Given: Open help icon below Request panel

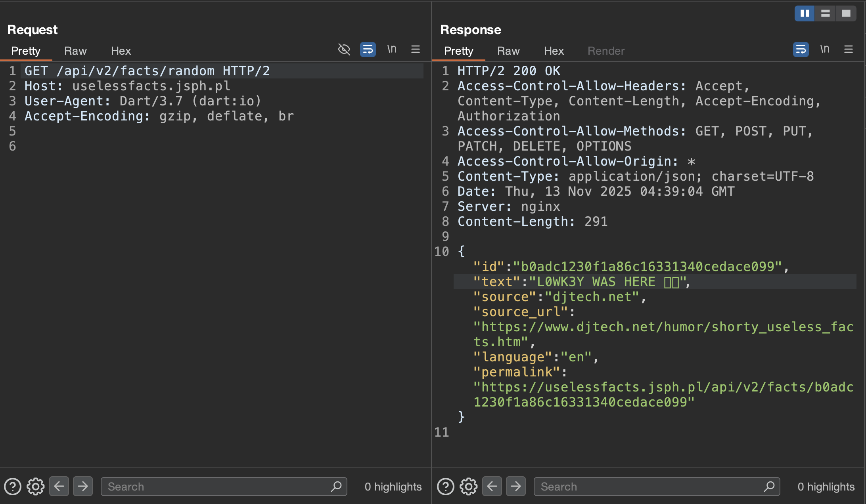Looking at the screenshot, I should [x=13, y=487].
